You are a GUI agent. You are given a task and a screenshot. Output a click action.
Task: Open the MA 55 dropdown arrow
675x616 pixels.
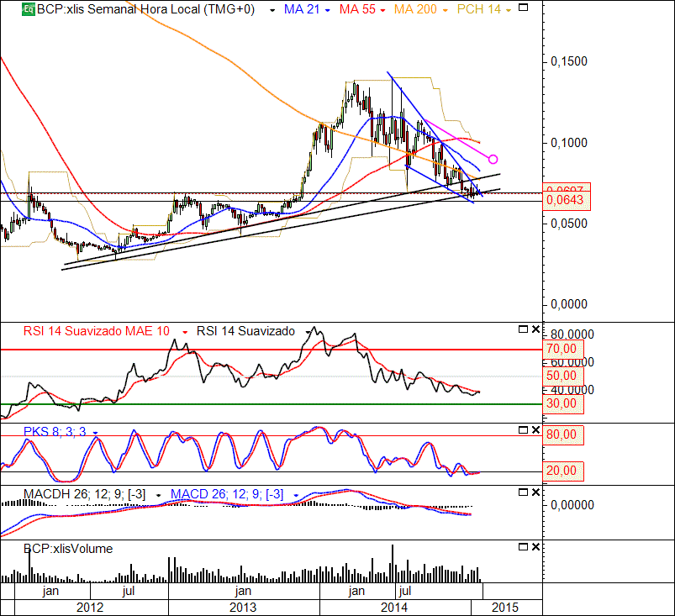[382, 10]
